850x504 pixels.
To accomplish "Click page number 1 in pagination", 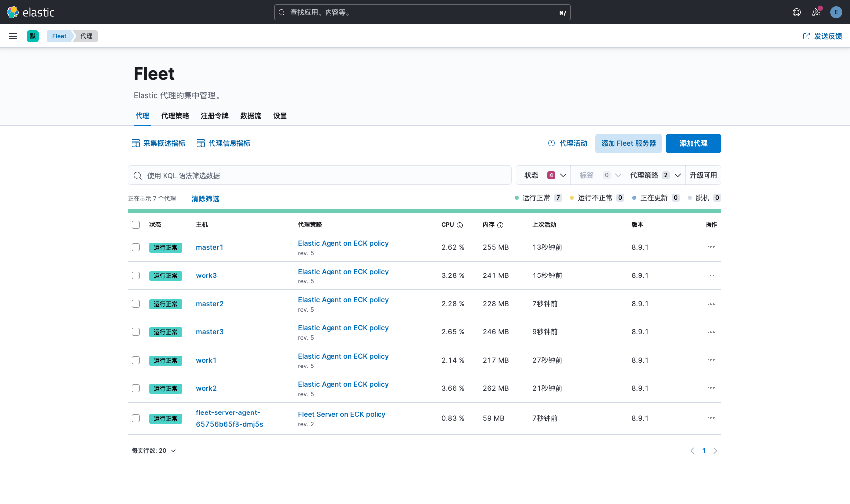I will (x=704, y=451).
